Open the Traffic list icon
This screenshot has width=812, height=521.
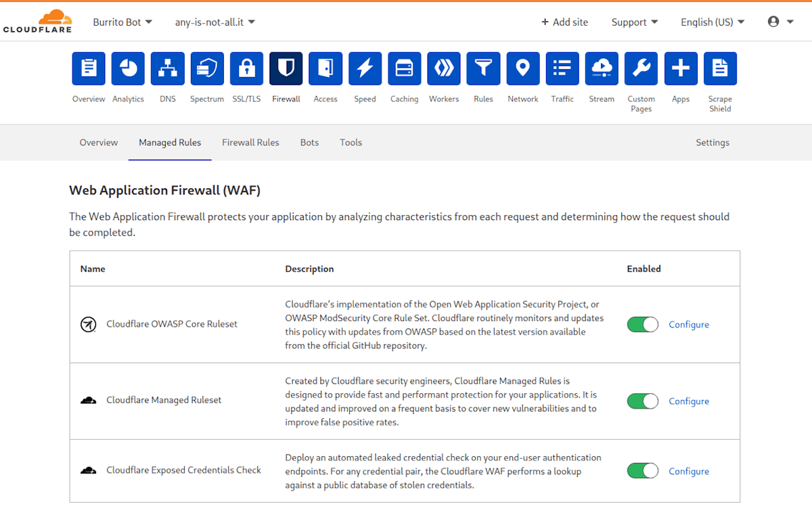[x=562, y=68]
